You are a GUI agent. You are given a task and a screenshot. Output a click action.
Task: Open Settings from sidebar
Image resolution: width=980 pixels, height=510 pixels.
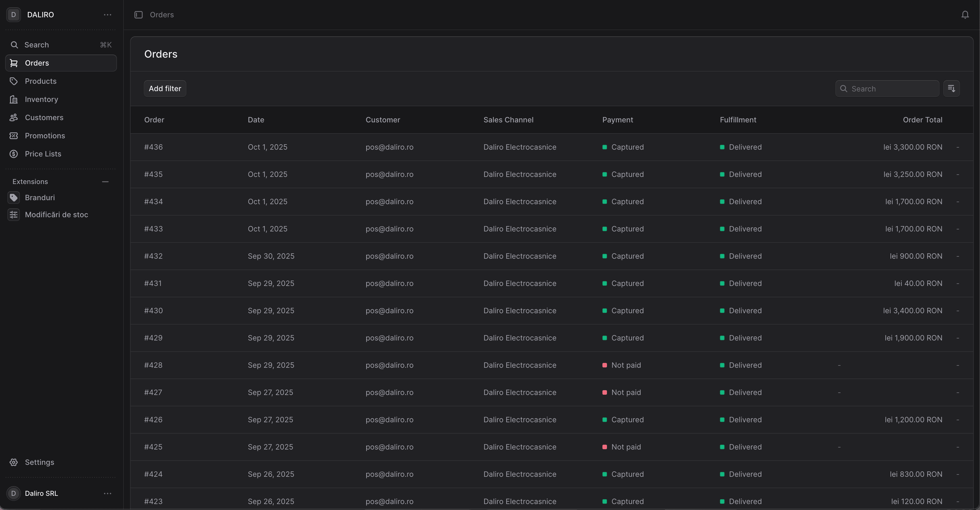coord(39,462)
